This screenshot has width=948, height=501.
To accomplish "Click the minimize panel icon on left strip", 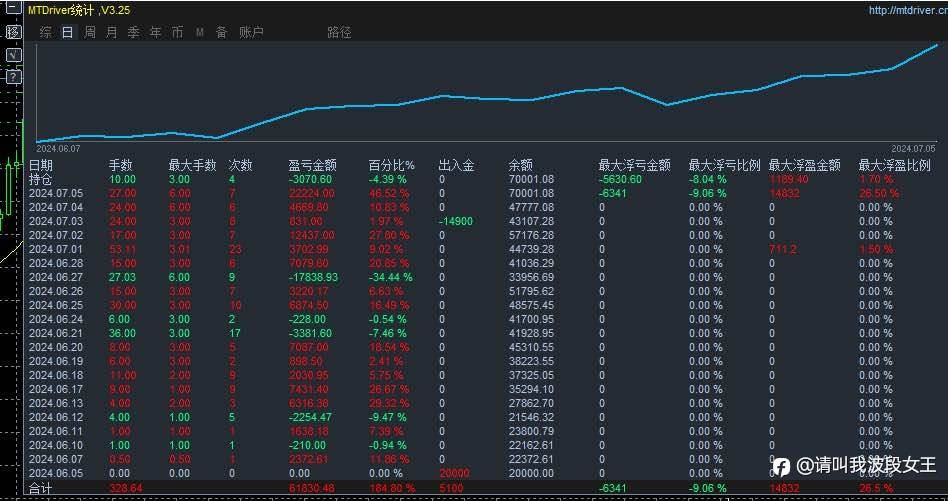I will point(14,10).
